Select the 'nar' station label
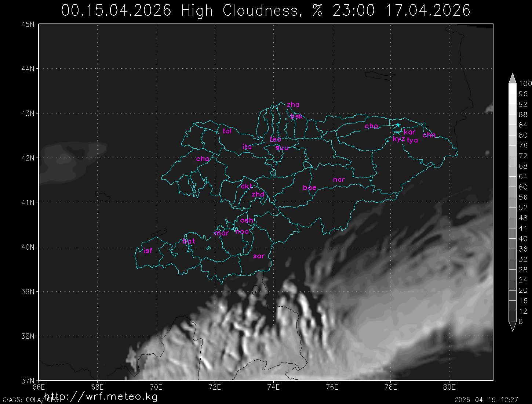Image resolution: width=532 pixels, height=404 pixels. click(x=339, y=180)
